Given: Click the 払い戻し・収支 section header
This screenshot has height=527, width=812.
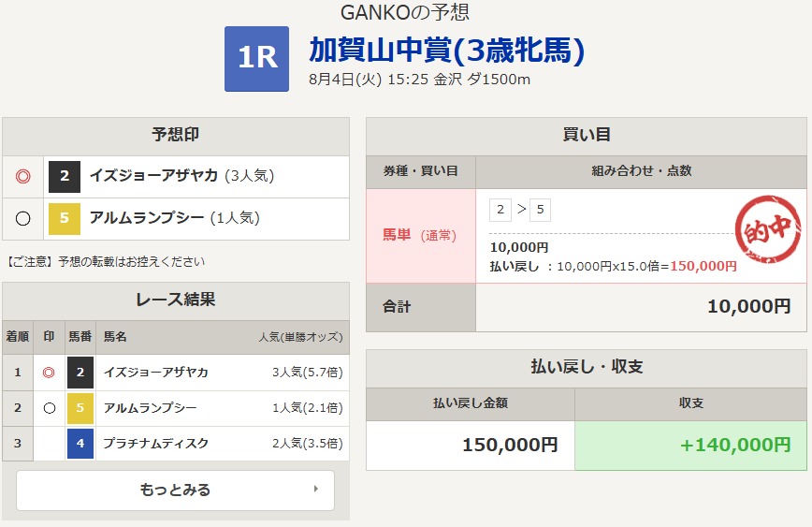Looking at the screenshot, I should 587,368.
